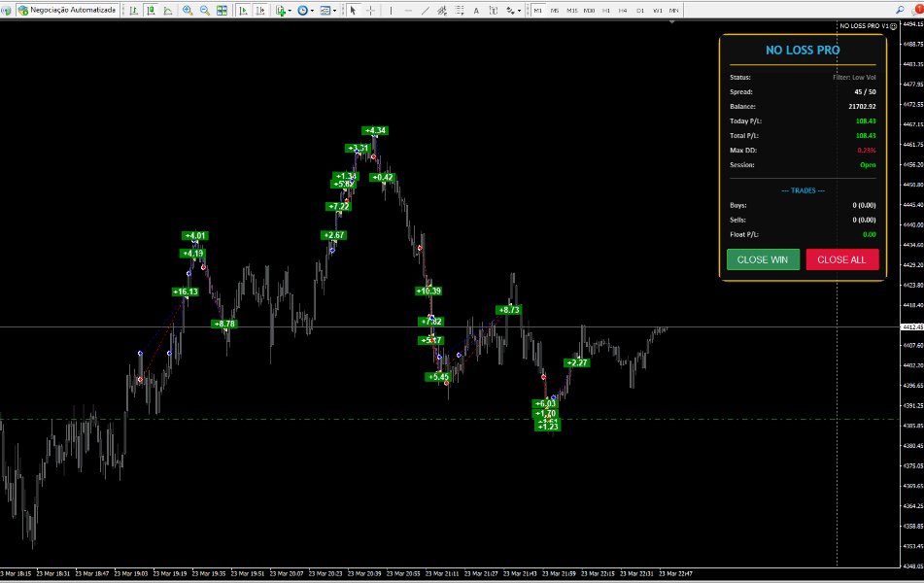Click the Today P/L value 108.43
The height and width of the screenshot is (583, 924).
pos(866,120)
